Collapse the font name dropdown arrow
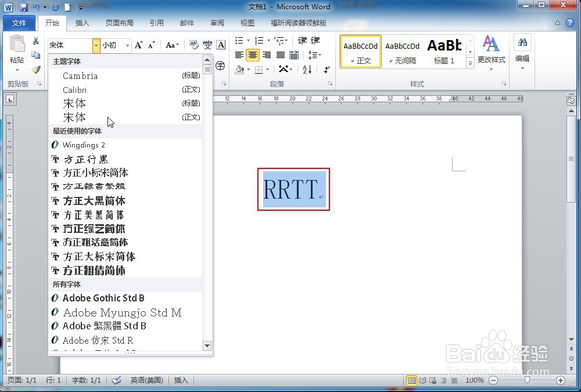This screenshot has height=392, width=581. tap(96, 45)
